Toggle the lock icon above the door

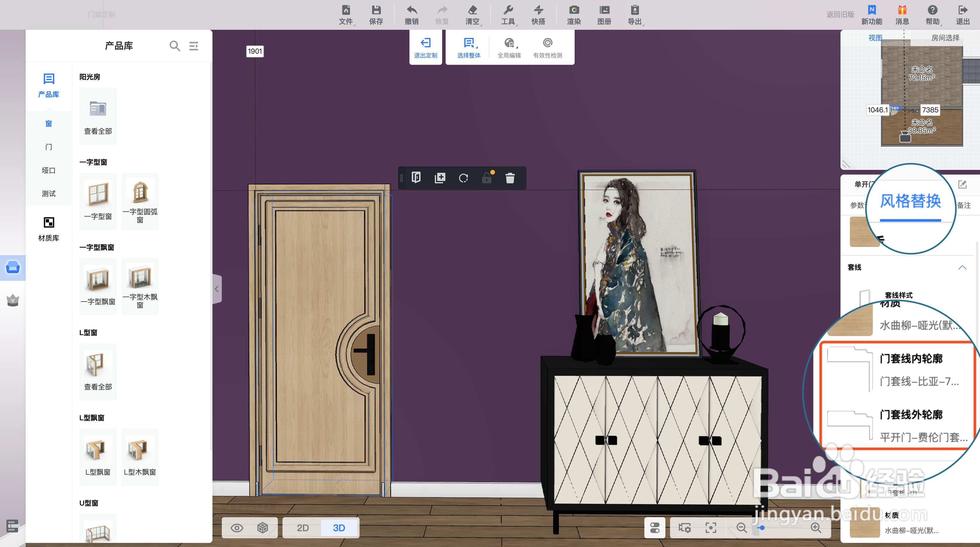pos(486,178)
